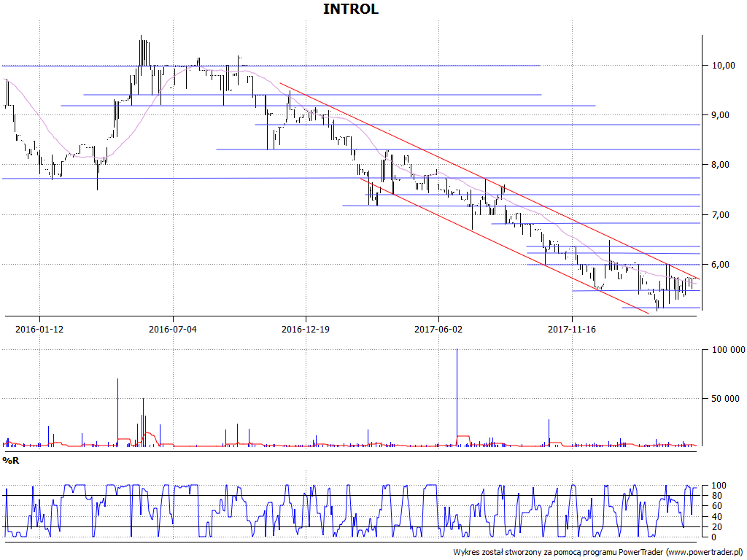Click the 50 000 volume axis label
The image size is (747, 560).
coord(726,399)
